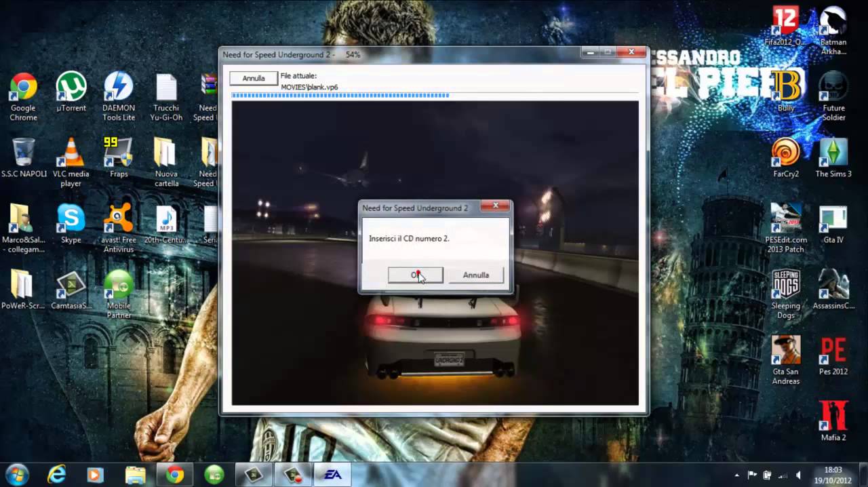Open the volume control in the tray
The width and height of the screenshot is (868, 487).
click(798, 475)
